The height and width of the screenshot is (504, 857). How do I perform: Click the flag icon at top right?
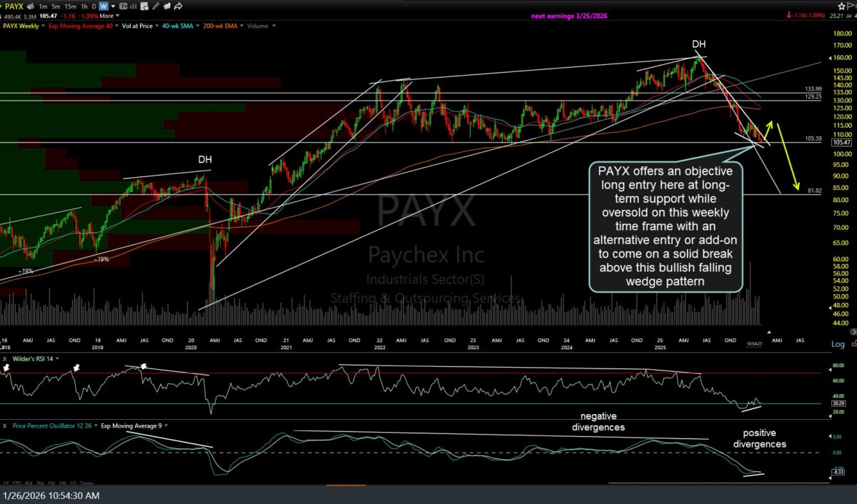pyautogui.click(x=849, y=5)
